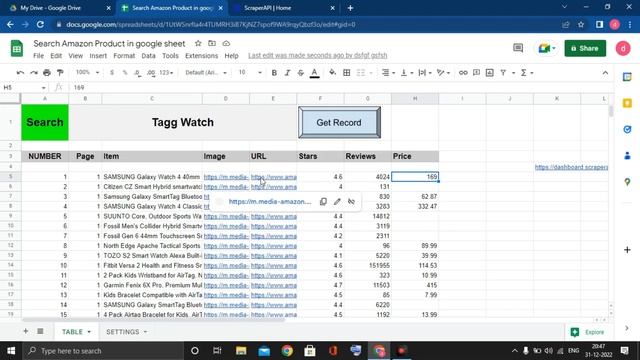Toggle Italic formatting
The image size is (640, 360).
pyautogui.click(x=287, y=73)
